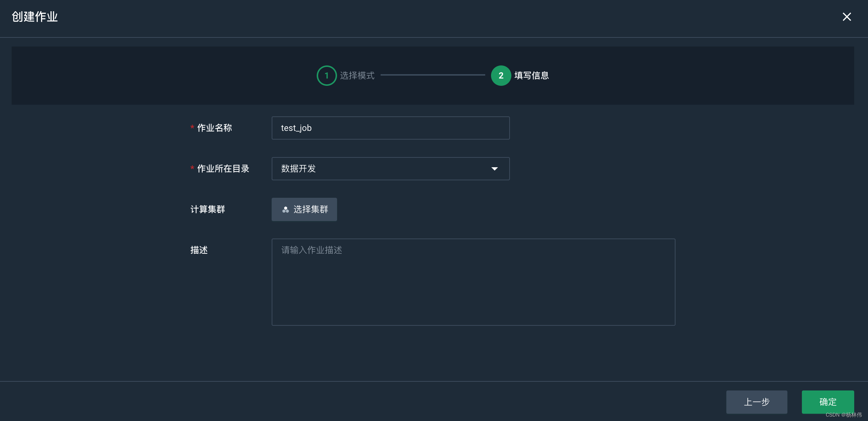The image size is (868, 421).
Task: Click the 描述 label
Action: 199,250
